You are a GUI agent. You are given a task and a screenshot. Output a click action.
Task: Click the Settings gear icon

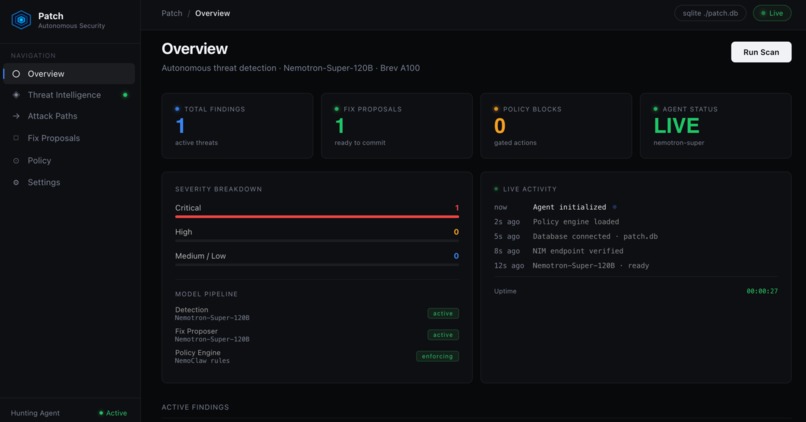click(x=16, y=182)
